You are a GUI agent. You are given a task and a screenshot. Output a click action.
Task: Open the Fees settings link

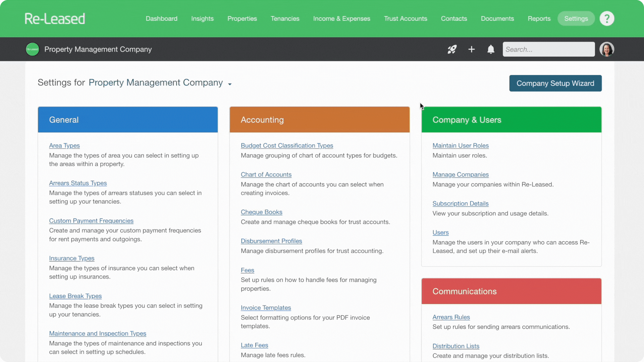click(248, 270)
